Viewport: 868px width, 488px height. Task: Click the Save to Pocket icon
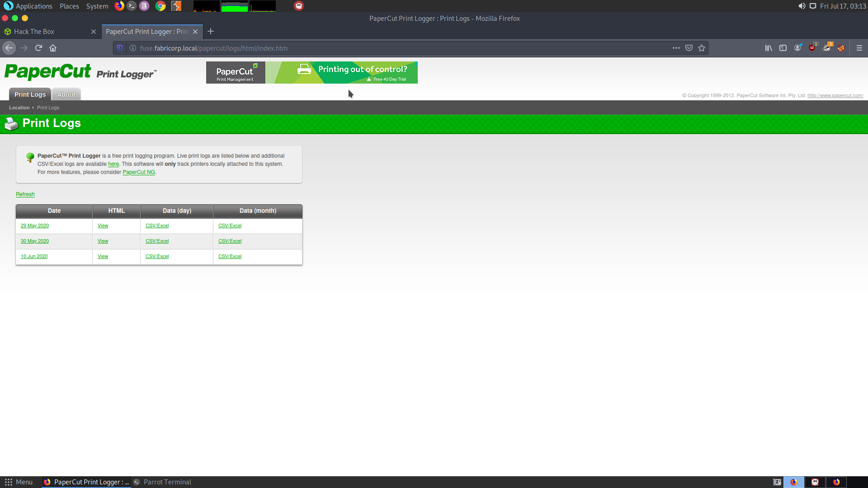tap(689, 48)
